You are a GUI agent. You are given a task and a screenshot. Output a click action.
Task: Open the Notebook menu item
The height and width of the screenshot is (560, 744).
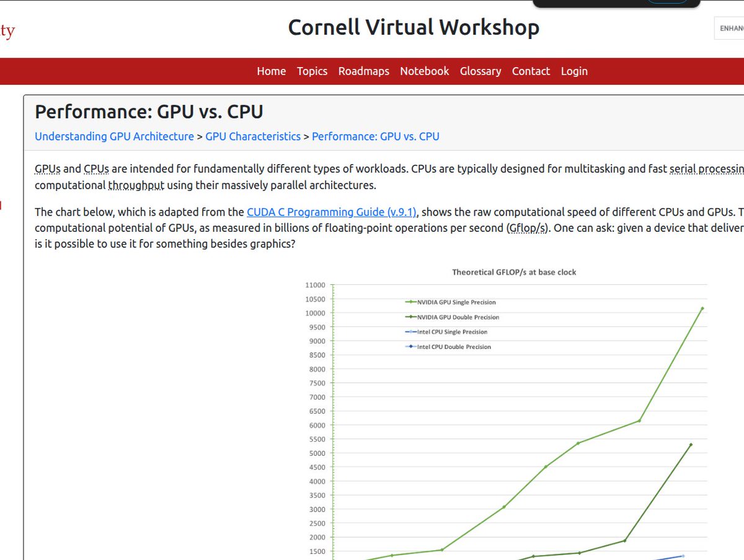425,71
